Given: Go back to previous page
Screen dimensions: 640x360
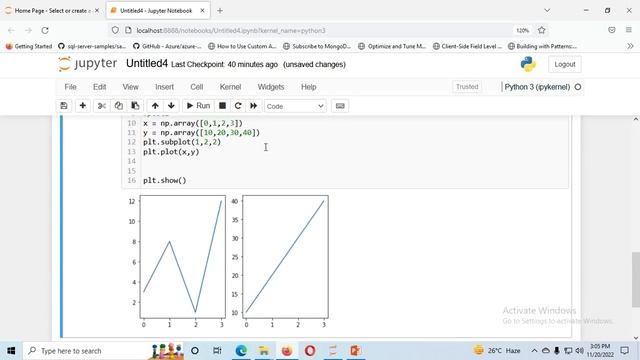Looking at the screenshot, I should [11, 30].
